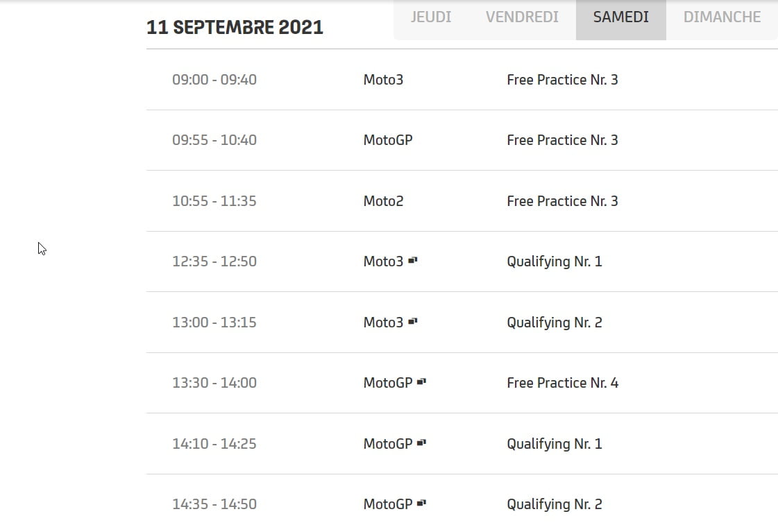Open MotoGP Qualifying Nr. 2 session
Viewport: 778px width, 532px height.
click(555, 504)
